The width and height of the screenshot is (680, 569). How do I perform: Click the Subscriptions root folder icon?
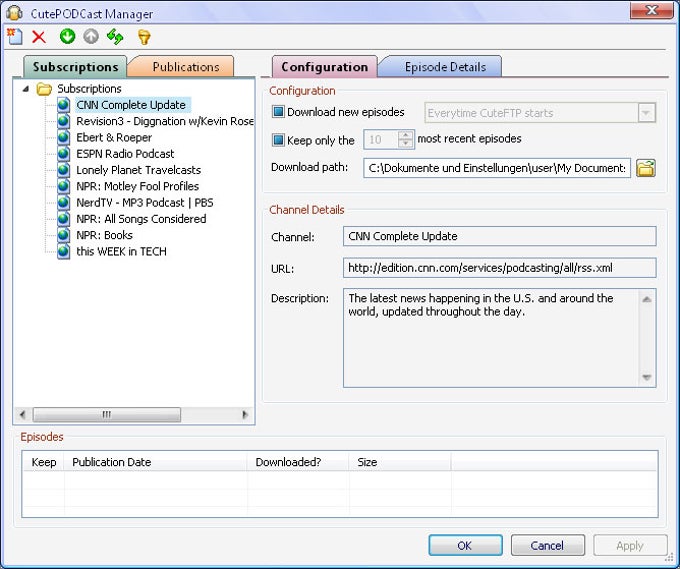[x=44, y=89]
